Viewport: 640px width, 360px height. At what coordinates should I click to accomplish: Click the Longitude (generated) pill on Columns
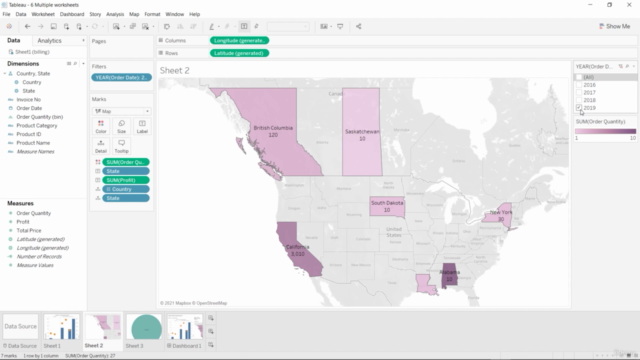click(239, 40)
